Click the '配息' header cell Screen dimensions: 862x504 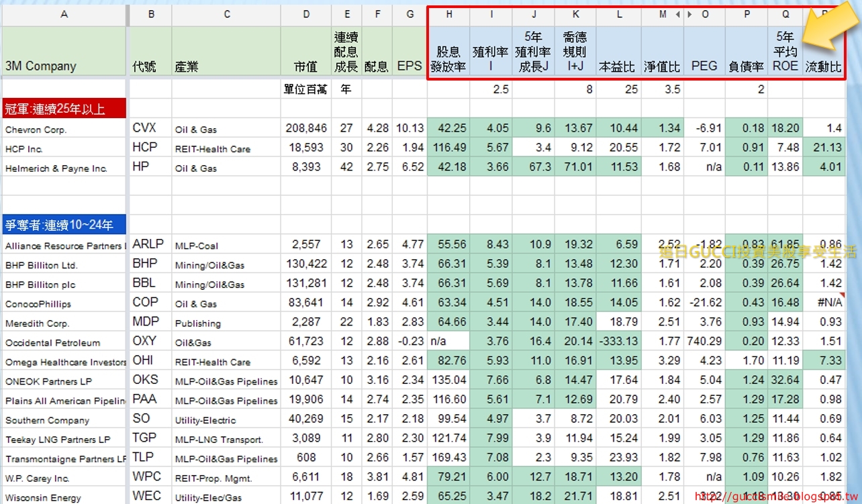377,51
